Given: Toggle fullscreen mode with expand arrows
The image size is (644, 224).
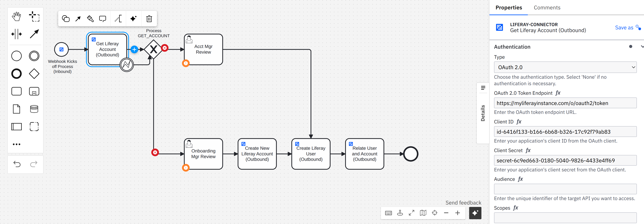Looking at the screenshot, I should (411, 213).
